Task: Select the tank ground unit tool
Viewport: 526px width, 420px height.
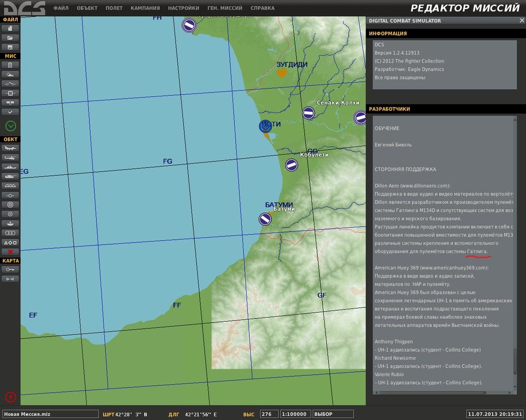Action: [10, 176]
